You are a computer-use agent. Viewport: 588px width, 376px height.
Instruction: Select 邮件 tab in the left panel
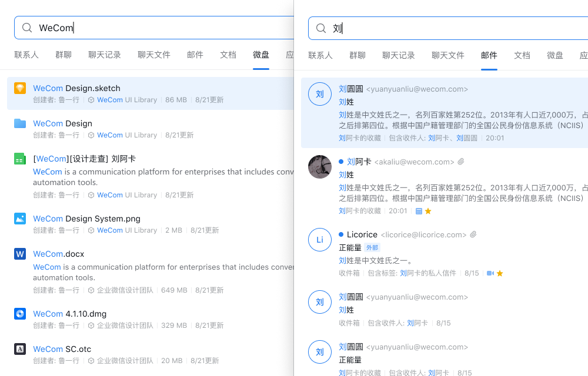coord(195,55)
